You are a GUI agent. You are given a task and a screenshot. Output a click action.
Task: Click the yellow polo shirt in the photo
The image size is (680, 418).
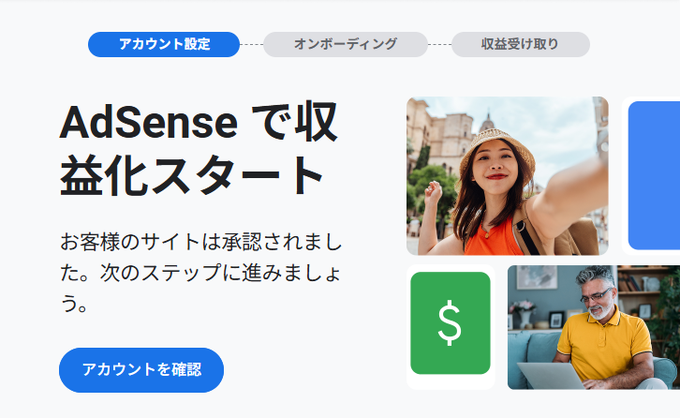(x=604, y=345)
